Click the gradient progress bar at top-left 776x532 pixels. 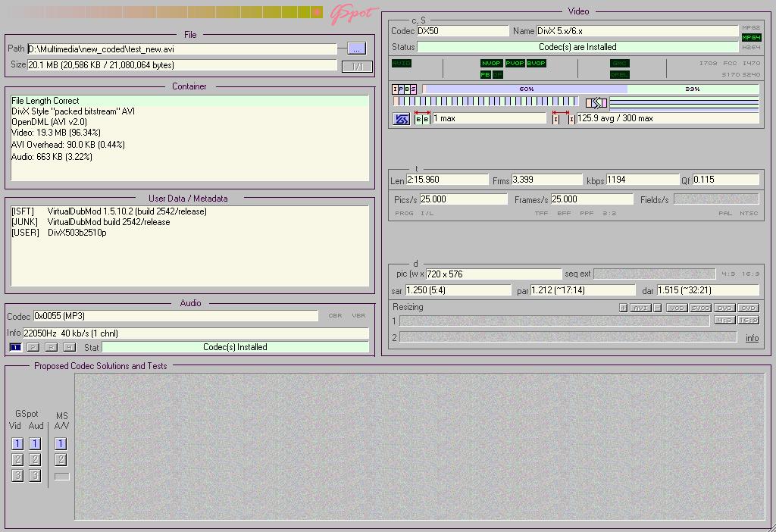coord(164,12)
